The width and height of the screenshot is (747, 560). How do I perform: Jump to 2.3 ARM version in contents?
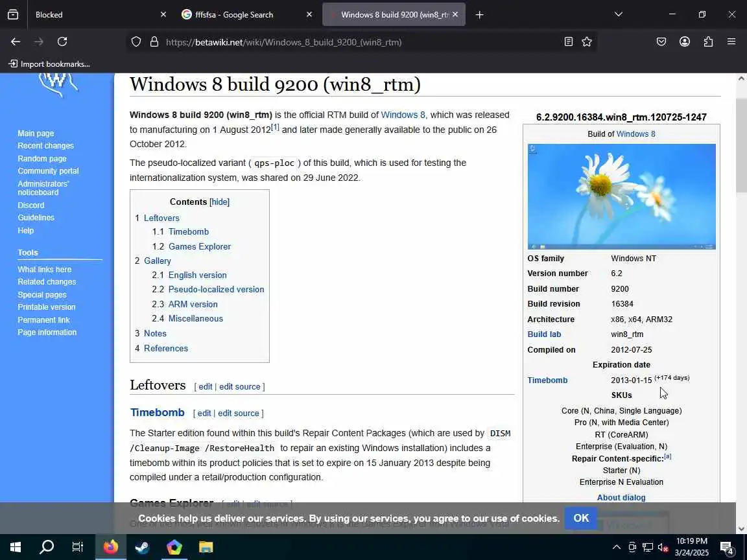[185, 304]
